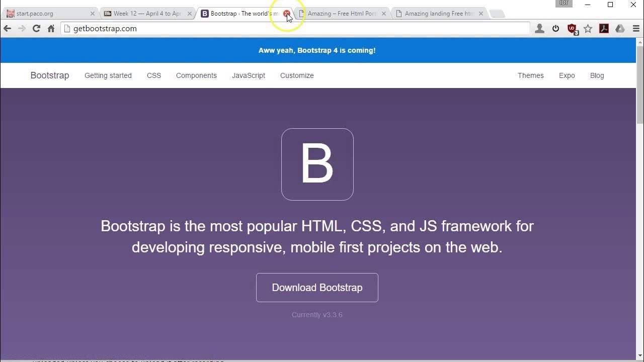The width and height of the screenshot is (644, 362).
Task: Open the CSS navbar link
Action: click(154, 75)
